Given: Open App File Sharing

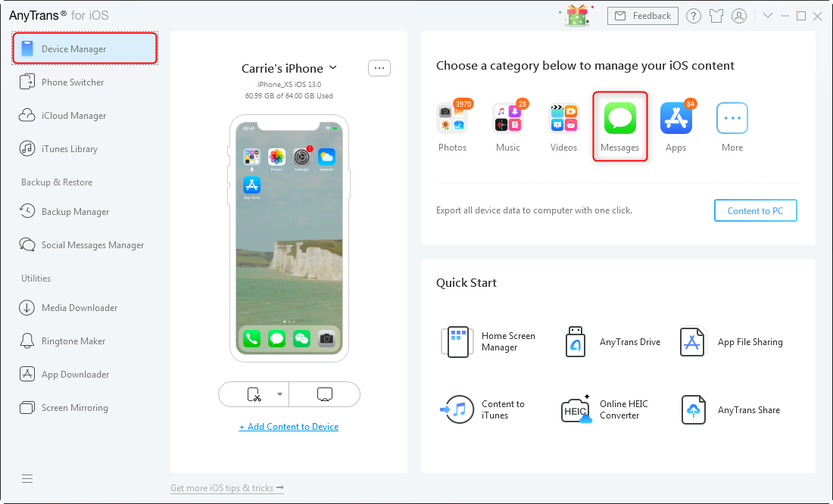Looking at the screenshot, I should pos(732,341).
